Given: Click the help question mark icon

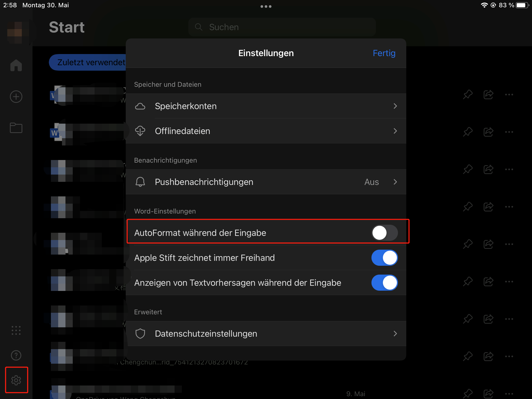Looking at the screenshot, I should click(16, 355).
